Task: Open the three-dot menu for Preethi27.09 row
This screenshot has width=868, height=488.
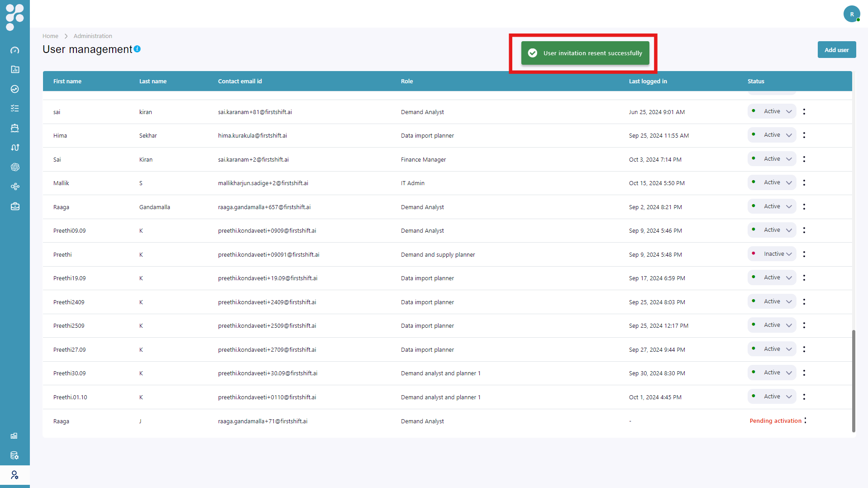Action: click(804, 349)
